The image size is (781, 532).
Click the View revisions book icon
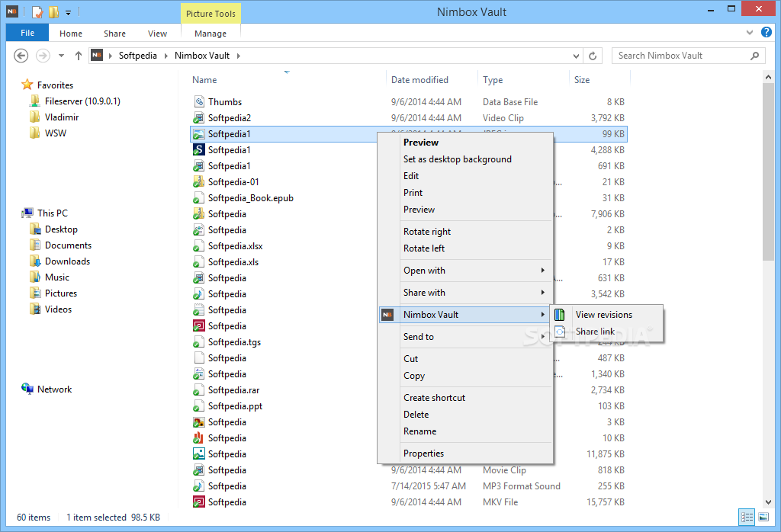coord(560,315)
